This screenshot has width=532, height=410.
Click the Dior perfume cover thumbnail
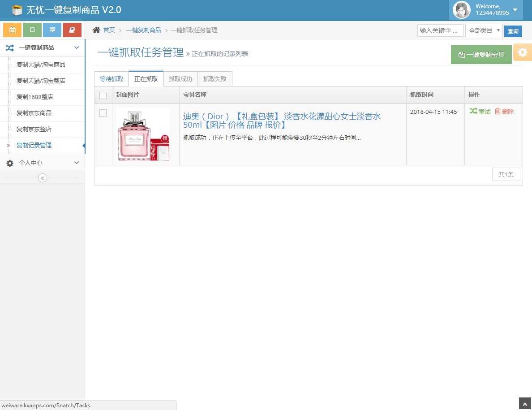tap(142, 134)
